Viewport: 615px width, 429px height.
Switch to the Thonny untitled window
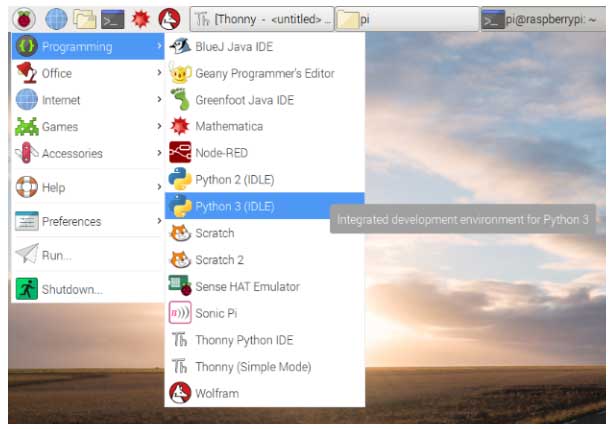(262, 18)
